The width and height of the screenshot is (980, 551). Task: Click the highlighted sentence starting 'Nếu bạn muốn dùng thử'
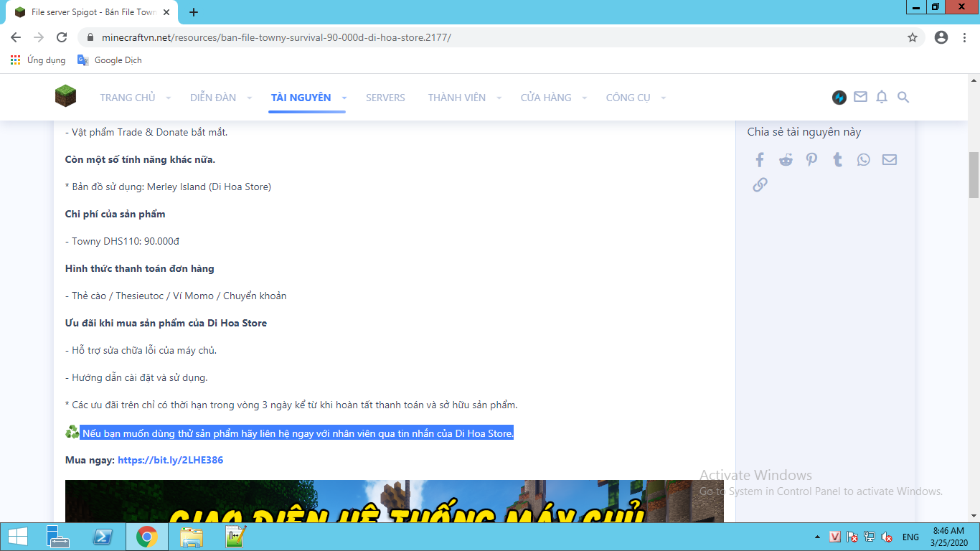[298, 433]
